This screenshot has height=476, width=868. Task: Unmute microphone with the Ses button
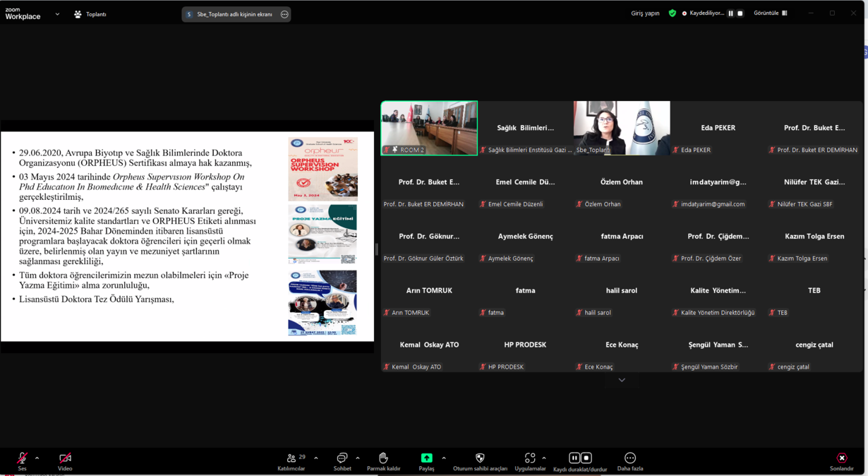coord(22,459)
